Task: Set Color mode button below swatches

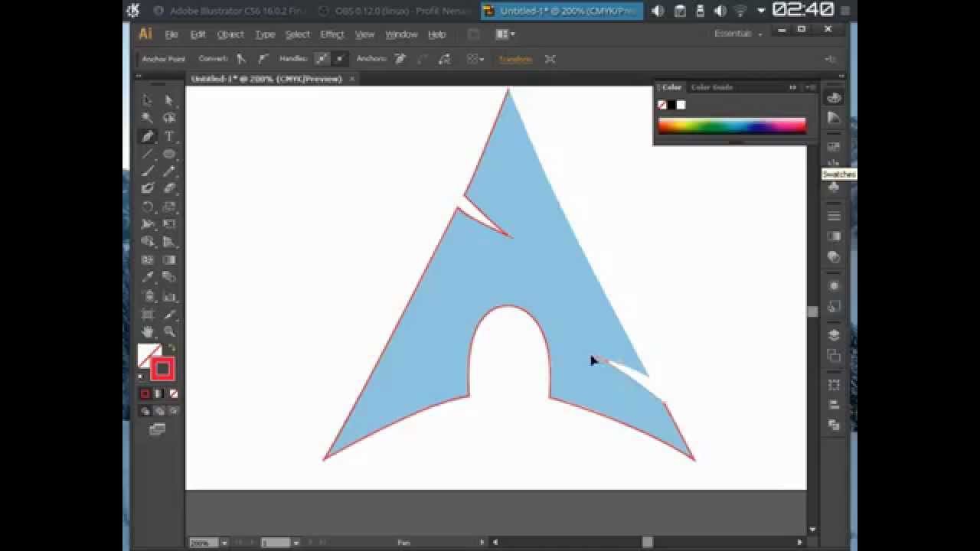Action: pyautogui.click(x=145, y=393)
